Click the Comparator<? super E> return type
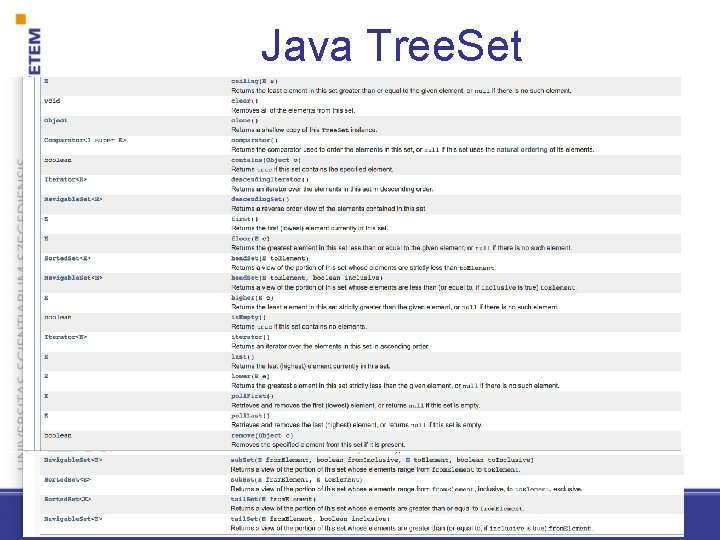 click(x=85, y=140)
